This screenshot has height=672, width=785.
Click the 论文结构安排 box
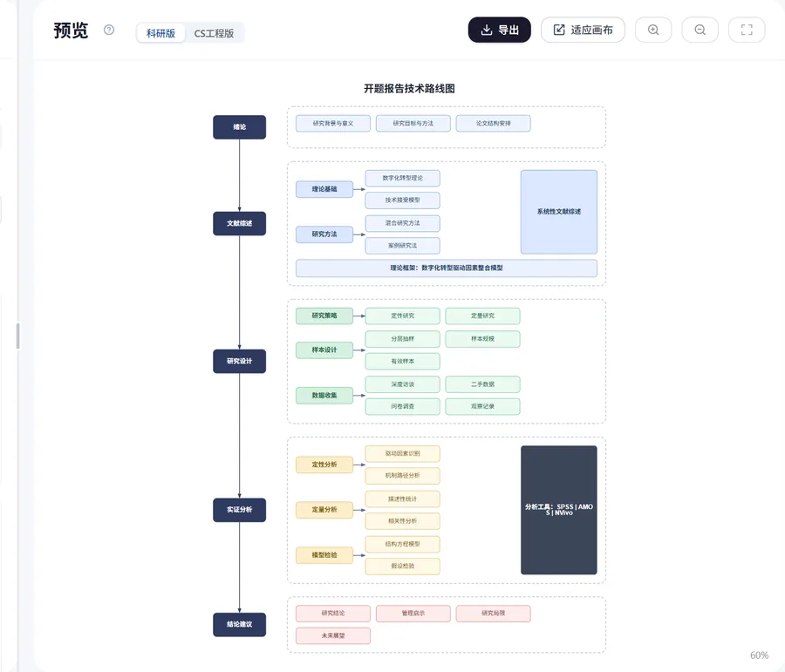point(493,123)
